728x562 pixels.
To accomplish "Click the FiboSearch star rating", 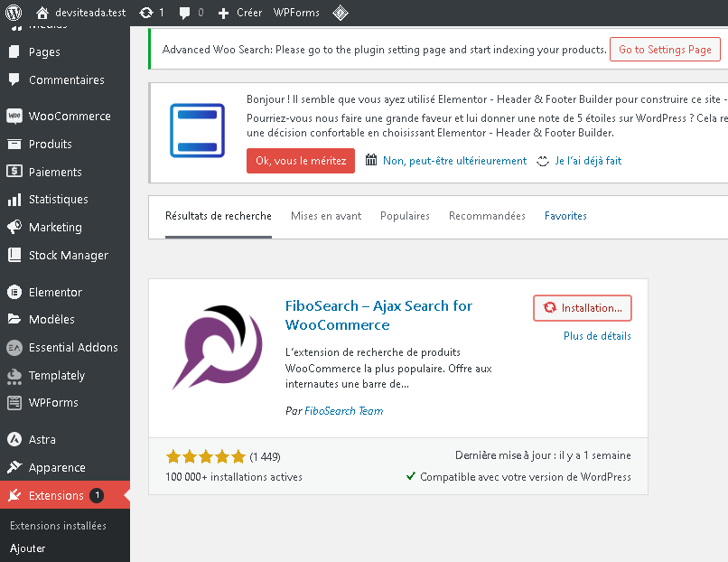I will 205,457.
